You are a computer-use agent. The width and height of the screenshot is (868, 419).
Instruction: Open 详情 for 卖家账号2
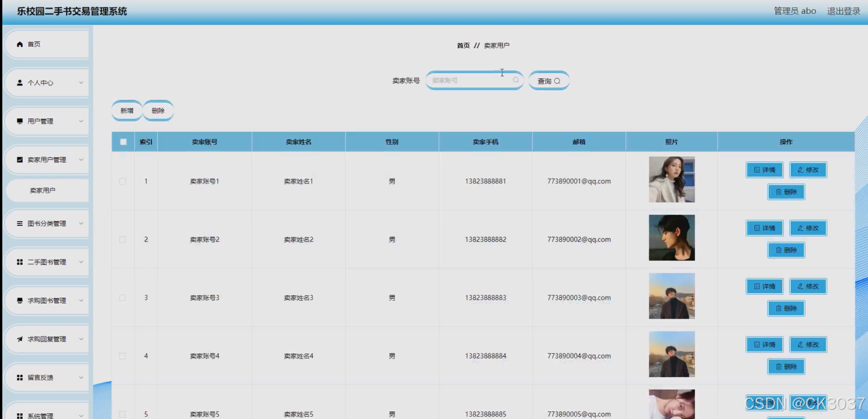click(x=765, y=228)
